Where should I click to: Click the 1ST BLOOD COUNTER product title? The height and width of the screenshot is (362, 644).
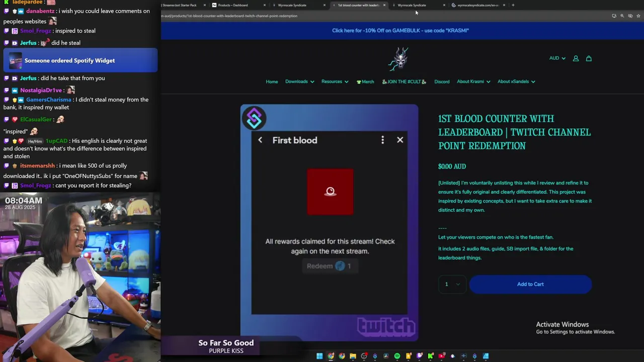click(x=514, y=132)
